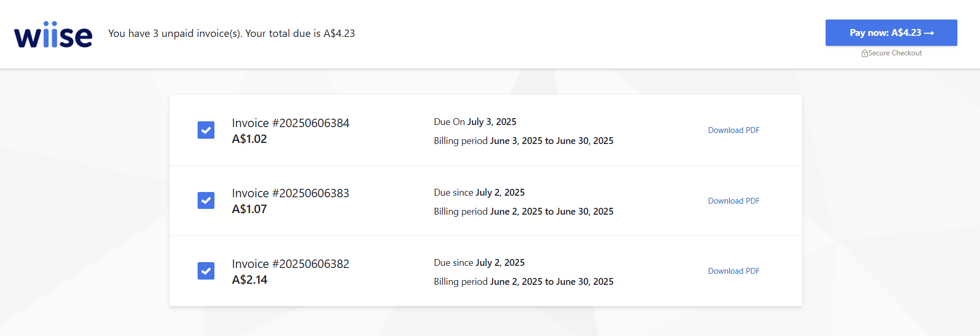Uncheck invoice #20250606384 checkbox
Image resolution: width=980 pixels, height=336 pixels.
[x=206, y=130]
